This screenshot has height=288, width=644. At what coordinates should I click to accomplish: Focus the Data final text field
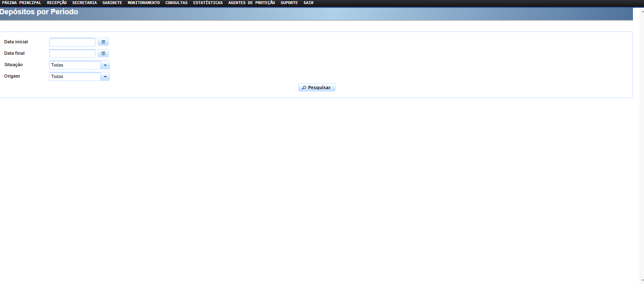pos(72,54)
